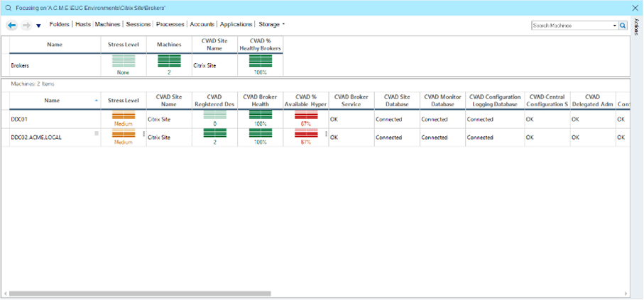Click Brokers Stress Level None indicator
The width and height of the screenshot is (644, 300).
click(x=124, y=65)
